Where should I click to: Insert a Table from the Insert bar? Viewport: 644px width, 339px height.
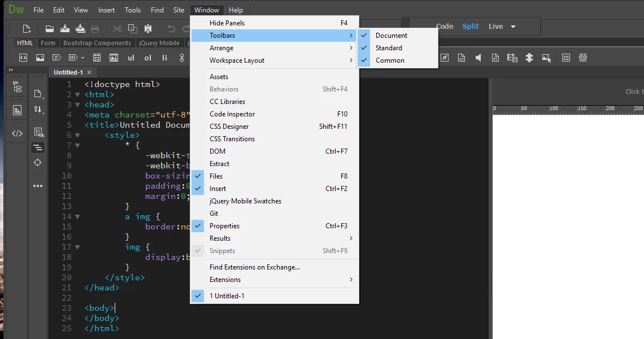point(97,58)
